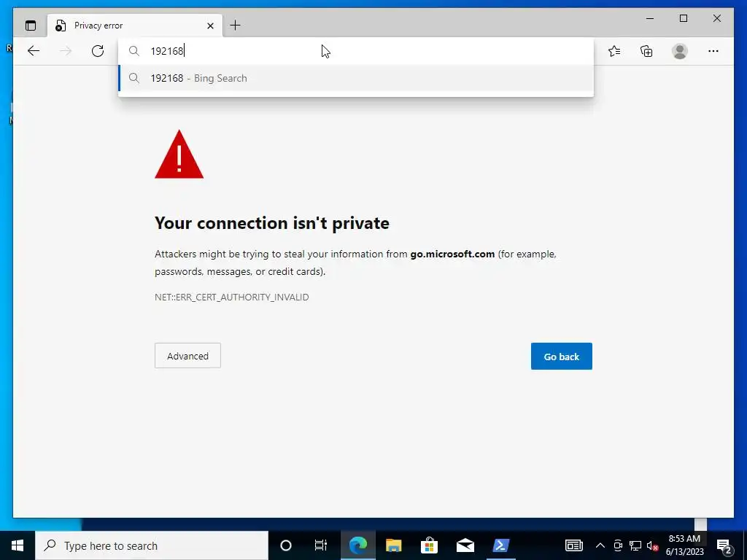Open PowerShell from taskbar

point(500,545)
